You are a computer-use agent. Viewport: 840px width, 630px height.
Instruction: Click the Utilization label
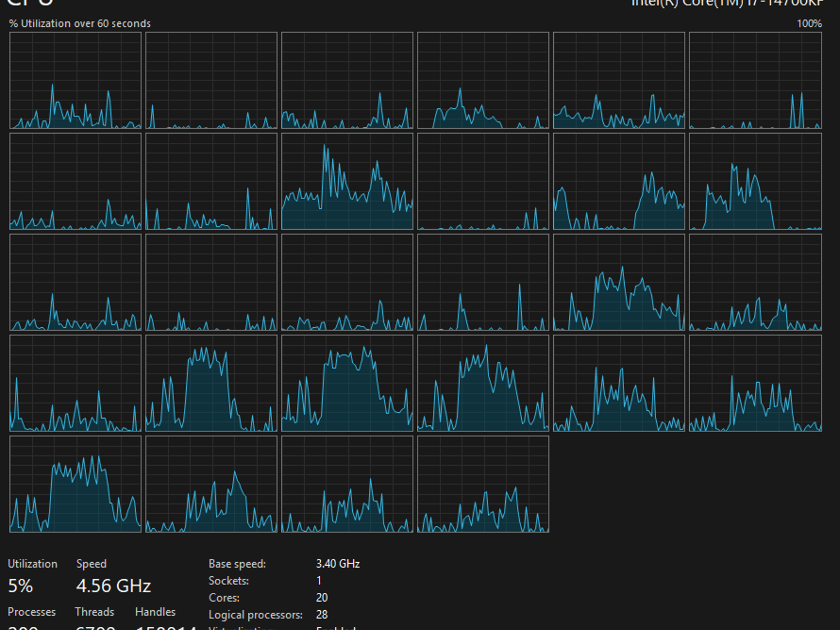point(33,564)
